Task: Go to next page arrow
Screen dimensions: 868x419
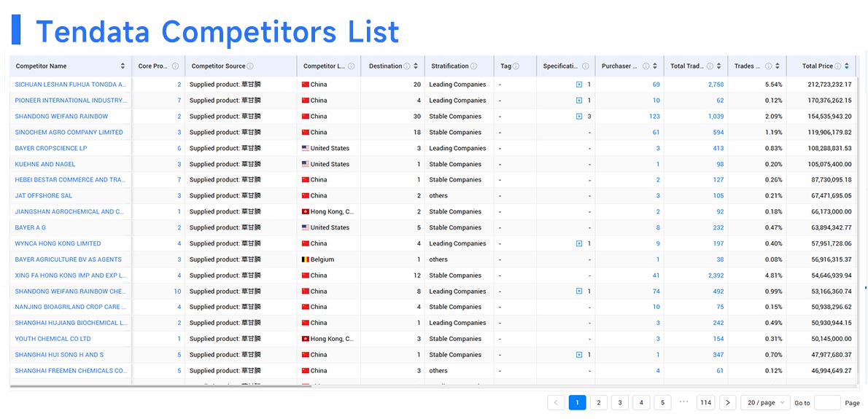Action: [x=727, y=402]
